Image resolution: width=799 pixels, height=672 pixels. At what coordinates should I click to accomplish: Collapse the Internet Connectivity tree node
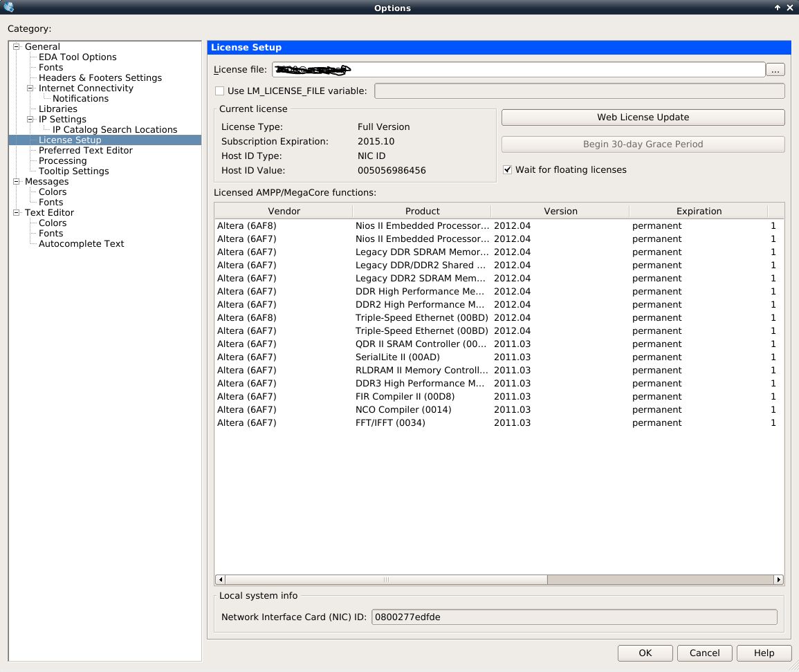click(30, 88)
